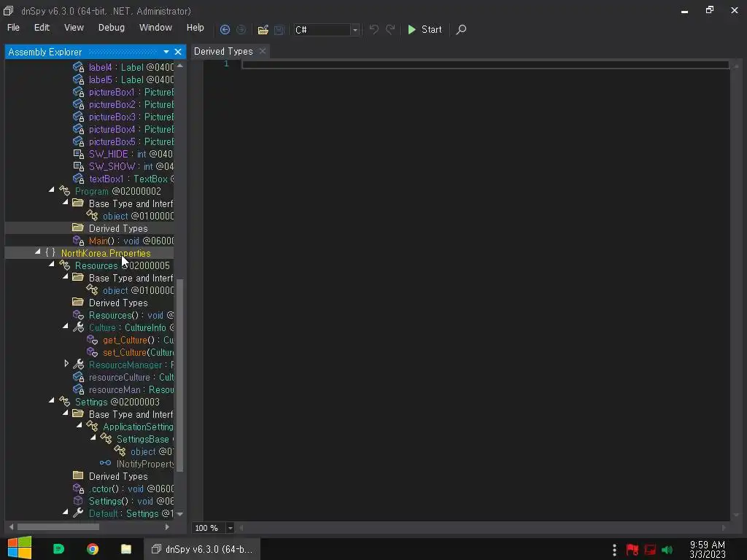The image size is (747, 560).
Task: Click the Program class icon
Action: pyautogui.click(x=64, y=191)
